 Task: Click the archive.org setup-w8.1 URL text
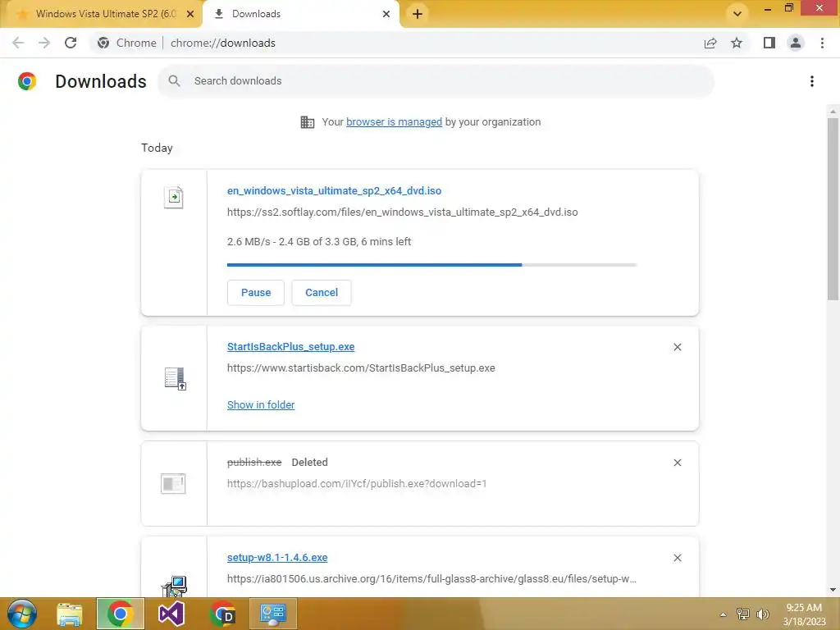click(x=431, y=579)
